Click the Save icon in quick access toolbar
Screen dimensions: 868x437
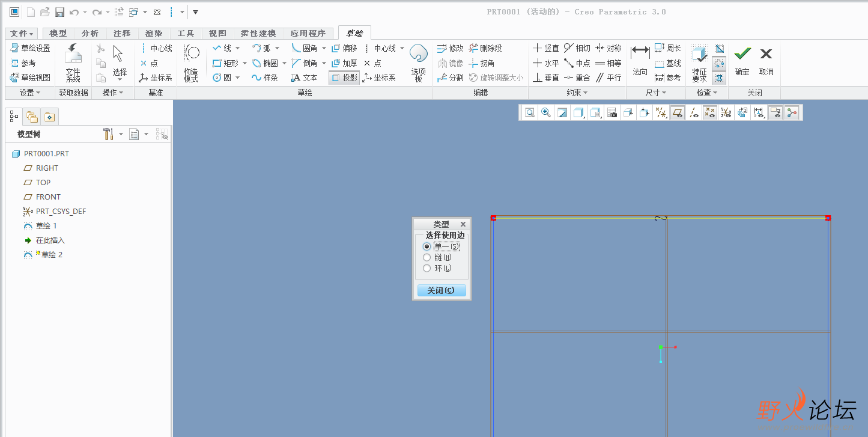point(59,12)
